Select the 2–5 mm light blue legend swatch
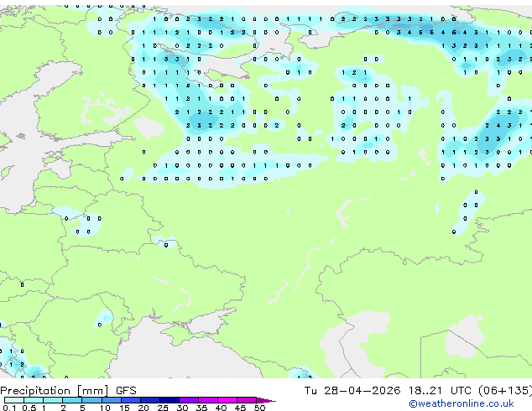Screen dimensions: 532x411 [72, 400]
